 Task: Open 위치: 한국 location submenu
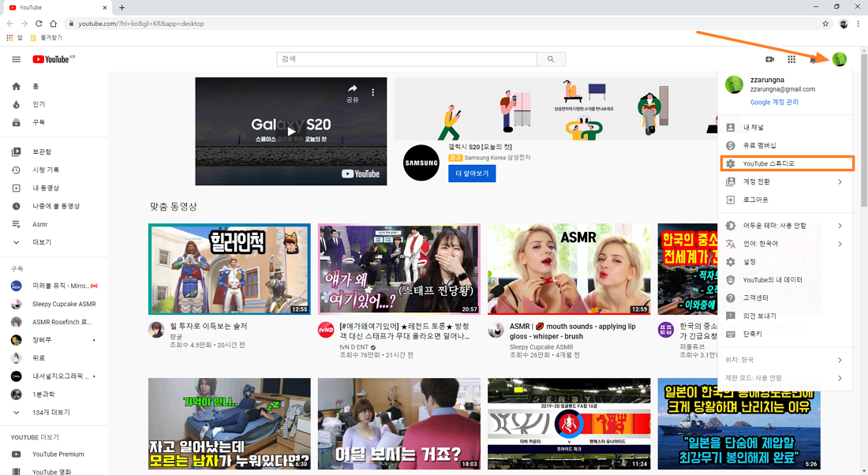(784, 360)
